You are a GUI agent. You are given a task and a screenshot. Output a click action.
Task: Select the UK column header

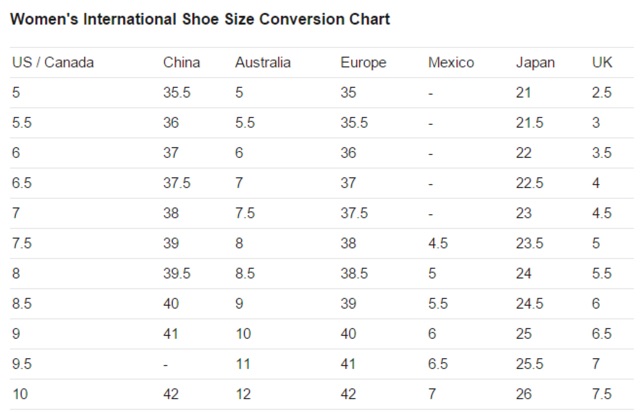[x=602, y=62]
